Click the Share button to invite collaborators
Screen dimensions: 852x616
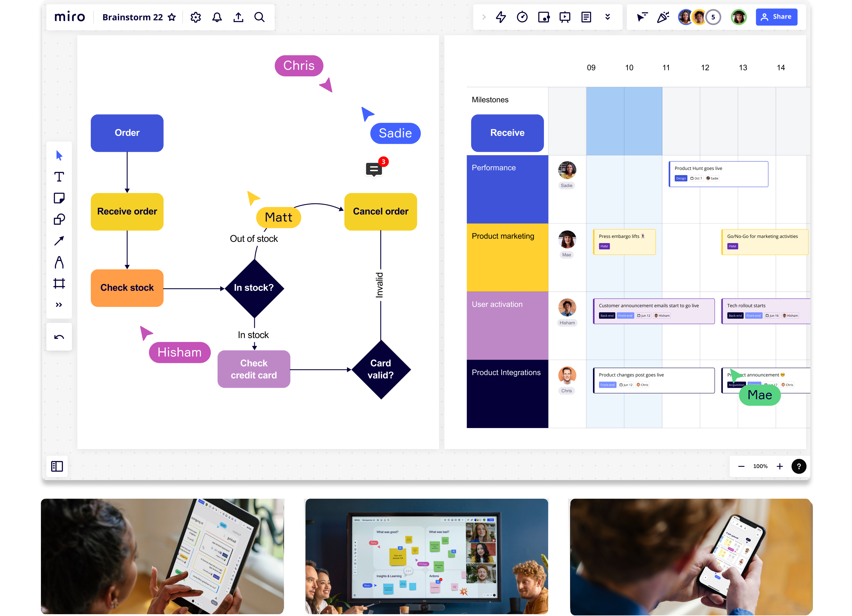(777, 17)
